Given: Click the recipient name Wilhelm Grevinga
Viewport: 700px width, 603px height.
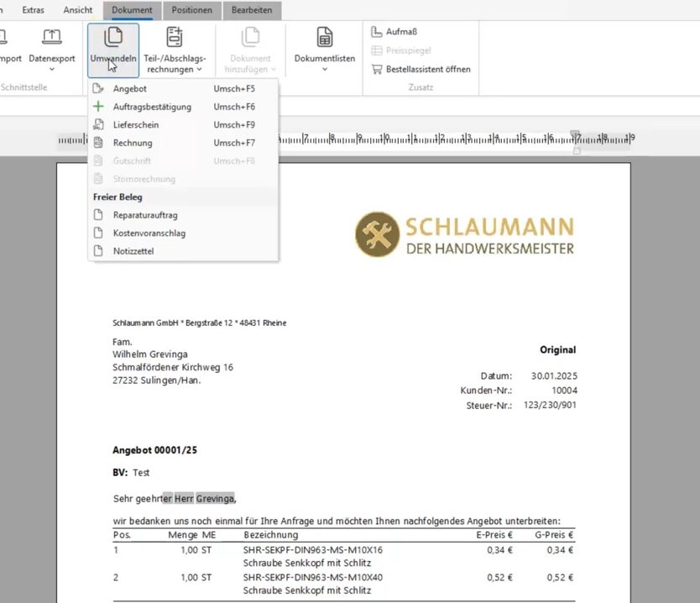Looking at the screenshot, I should (150, 354).
